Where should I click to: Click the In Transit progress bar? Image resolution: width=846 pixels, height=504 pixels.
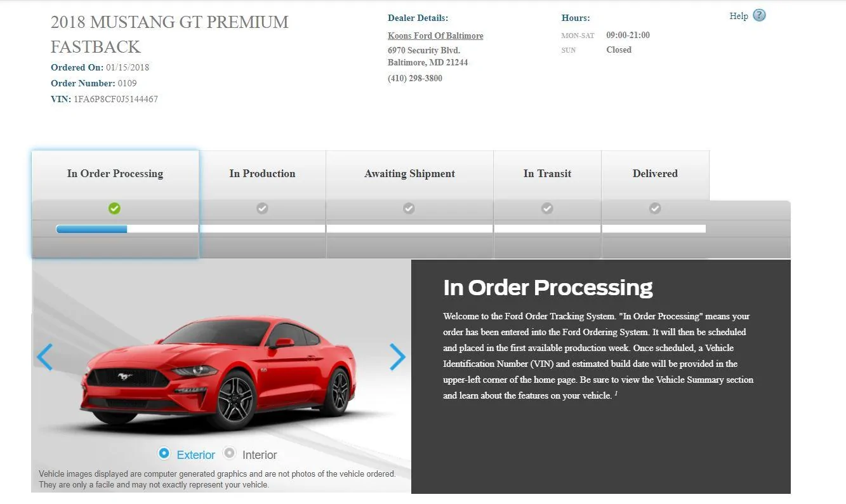pos(547,229)
